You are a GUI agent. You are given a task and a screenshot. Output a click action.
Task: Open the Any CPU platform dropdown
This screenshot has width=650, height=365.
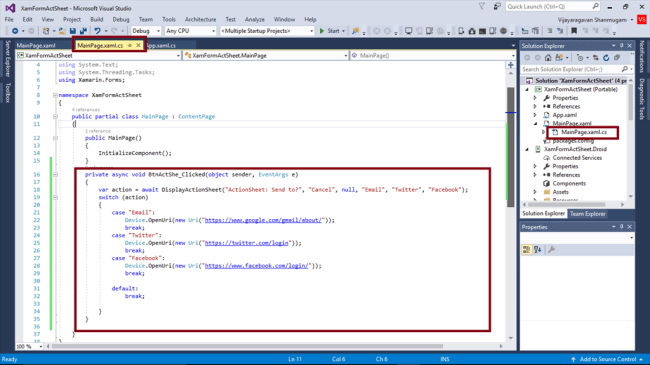(190, 31)
